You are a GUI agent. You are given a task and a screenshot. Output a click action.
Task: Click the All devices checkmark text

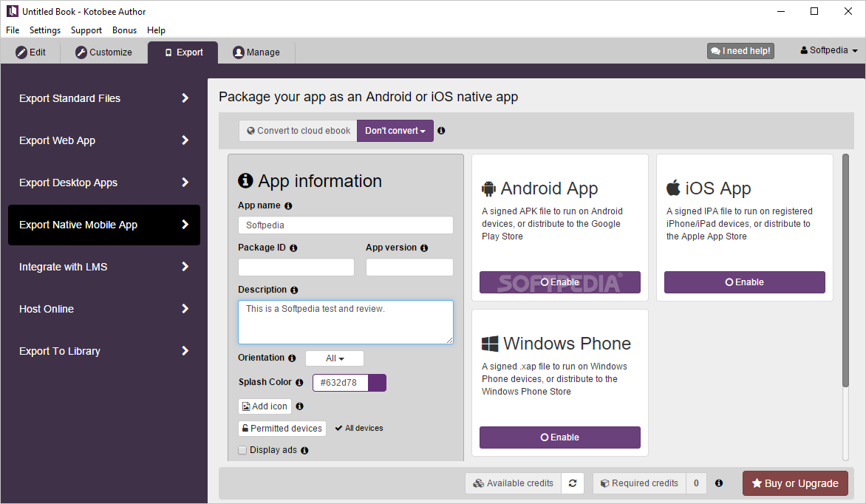(x=359, y=429)
